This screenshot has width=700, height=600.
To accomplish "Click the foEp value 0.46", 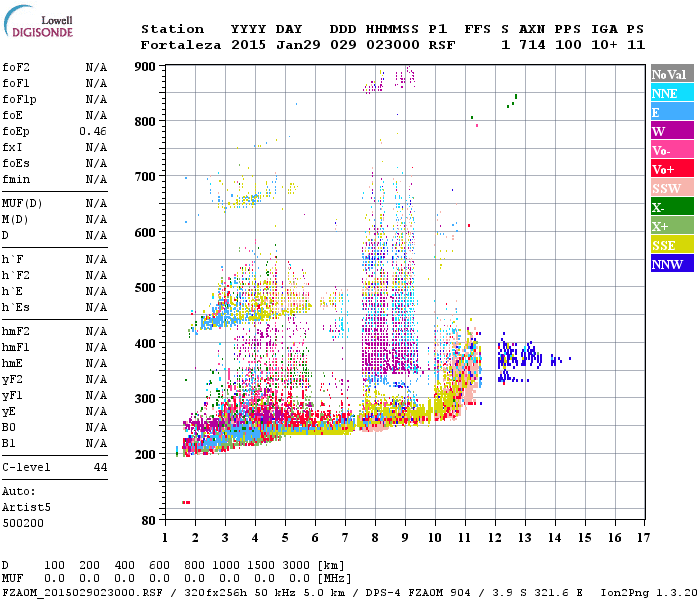I will click(93, 131).
